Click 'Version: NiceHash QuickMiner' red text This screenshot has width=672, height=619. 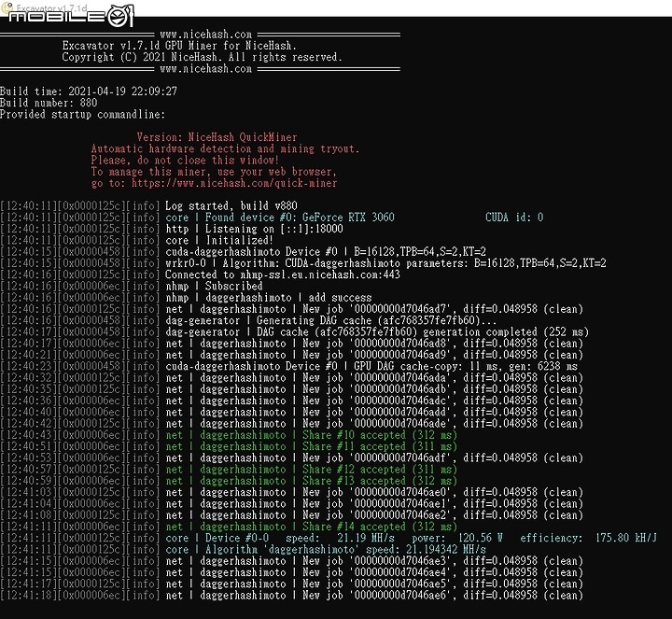217,137
